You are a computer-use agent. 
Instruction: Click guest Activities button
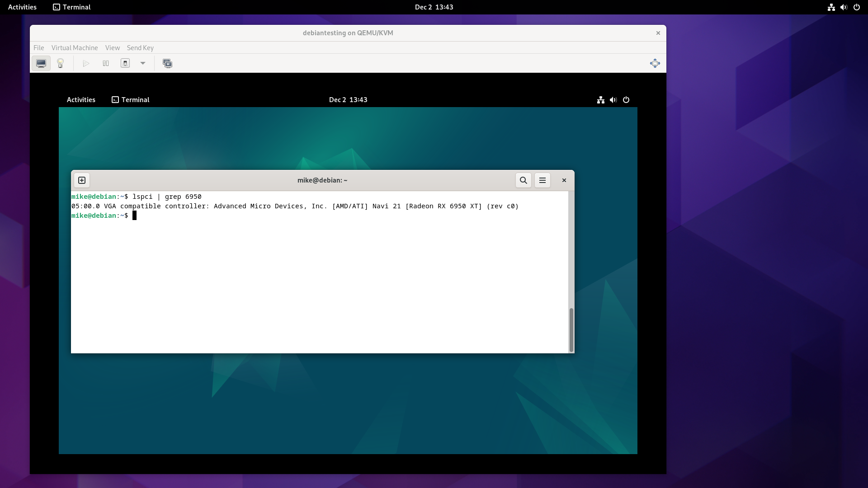pyautogui.click(x=81, y=100)
